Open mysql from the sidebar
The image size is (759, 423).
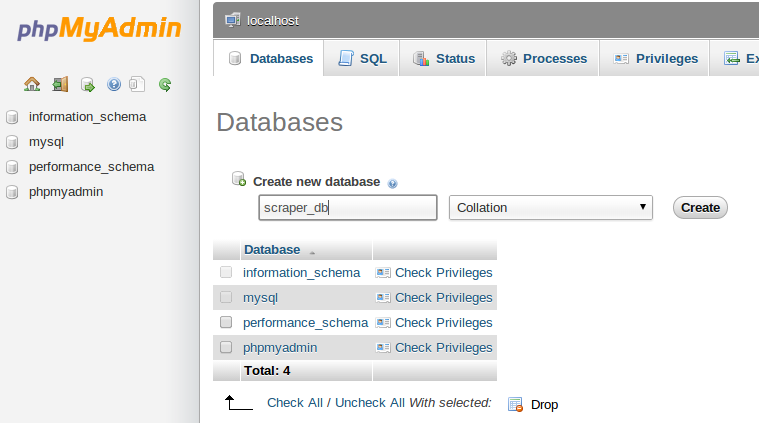[x=46, y=142]
